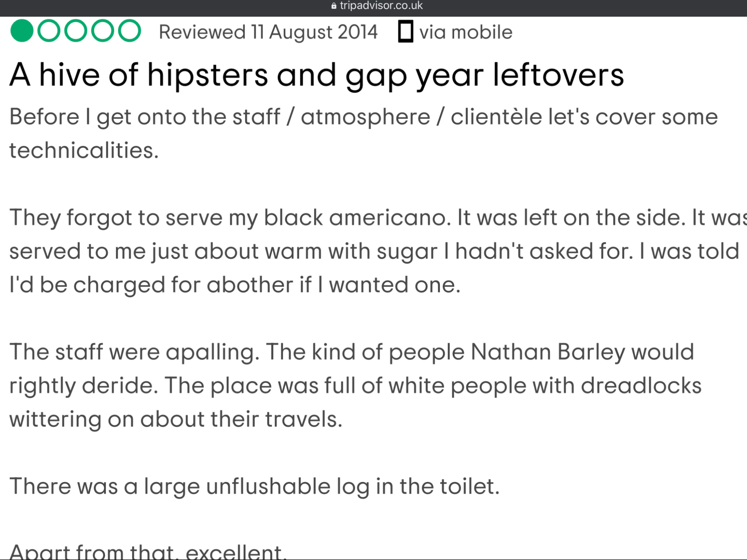Click the second empty rating bubble
Screen dimensions: 747x560
(x=49, y=31)
